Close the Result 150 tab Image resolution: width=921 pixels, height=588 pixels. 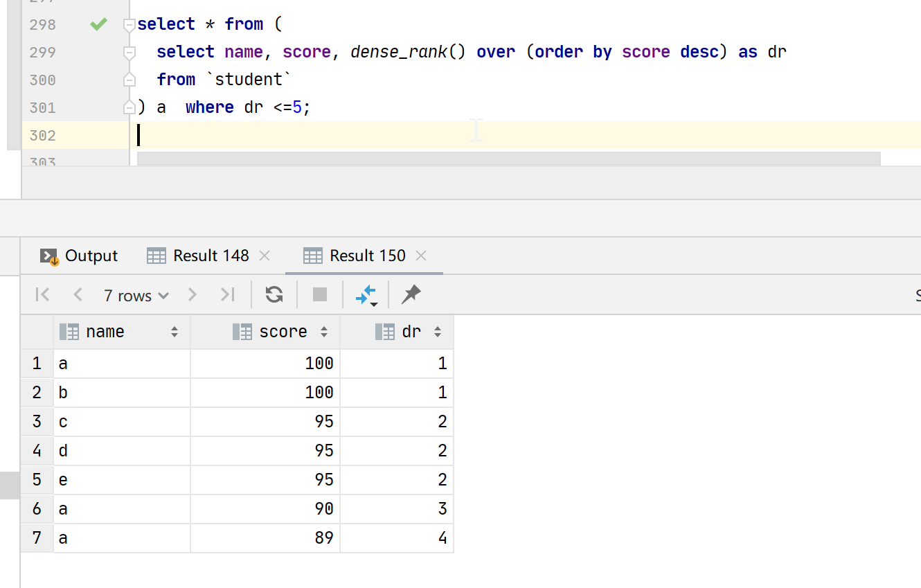click(421, 256)
